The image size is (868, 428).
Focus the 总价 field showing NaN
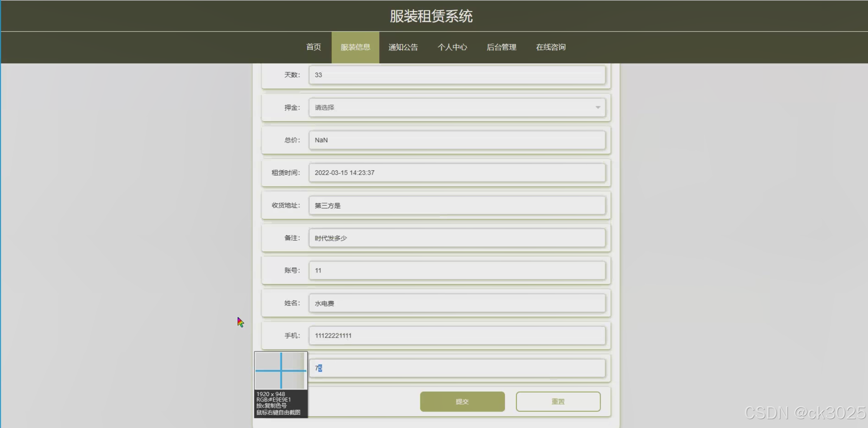[457, 140]
